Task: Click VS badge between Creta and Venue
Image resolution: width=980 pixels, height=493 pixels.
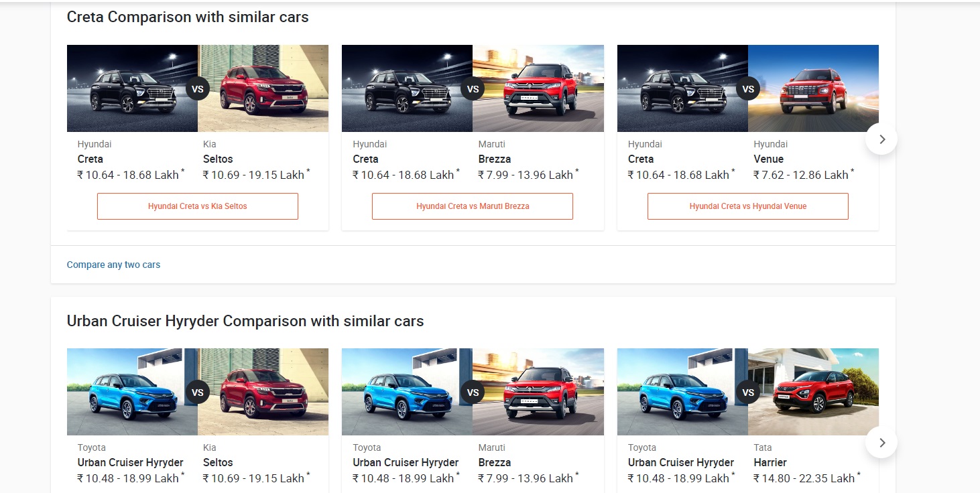Action: 748,88
